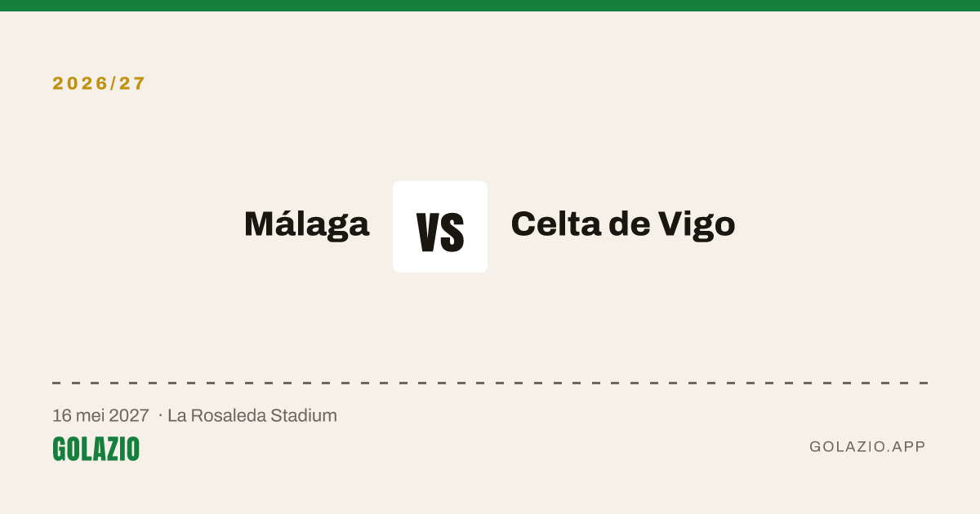This screenshot has width=980, height=514.
Task: Click the Celta de Vigo team name
Action: click(x=623, y=224)
